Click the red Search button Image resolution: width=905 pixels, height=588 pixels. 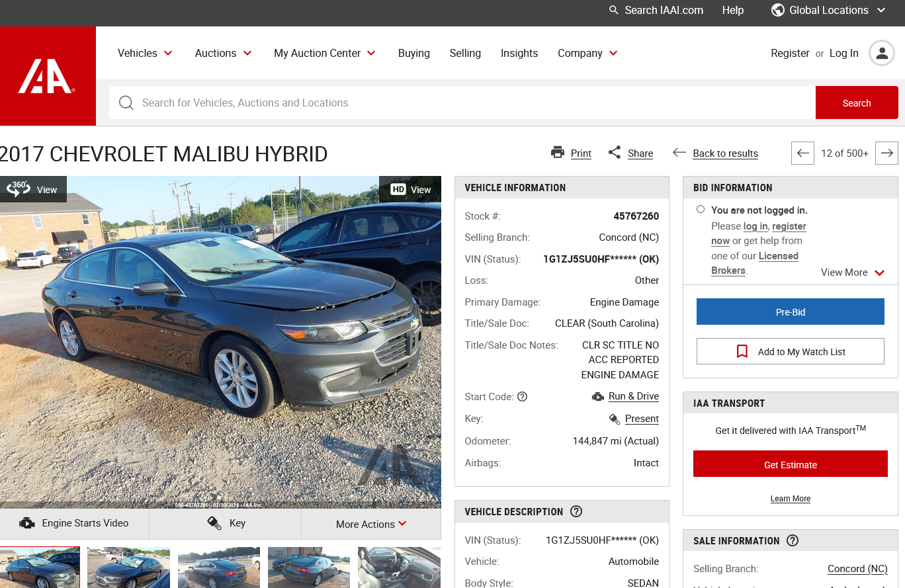[x=857, y=103]
